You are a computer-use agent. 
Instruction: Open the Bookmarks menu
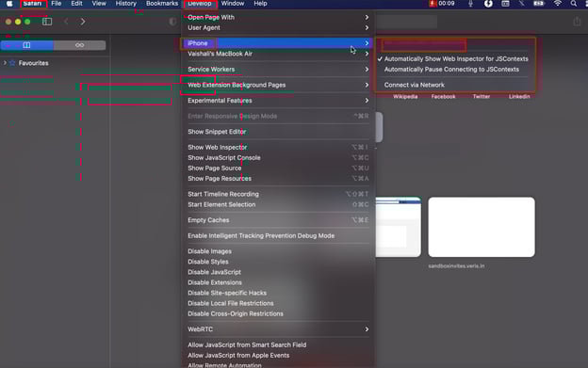(162, 4)
